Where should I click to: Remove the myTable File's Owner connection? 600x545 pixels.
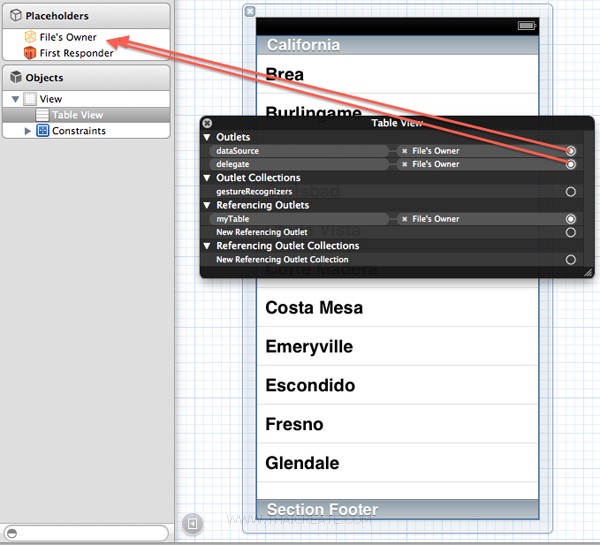pyautogui.click(x=404, y=219)
